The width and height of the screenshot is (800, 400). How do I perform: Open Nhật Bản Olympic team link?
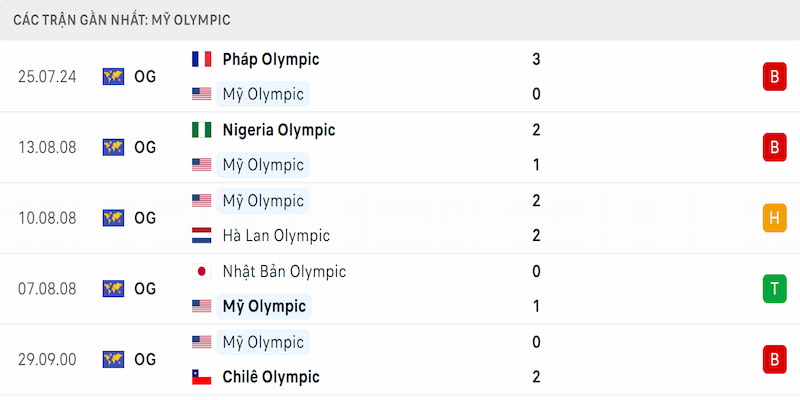(284, 271)
